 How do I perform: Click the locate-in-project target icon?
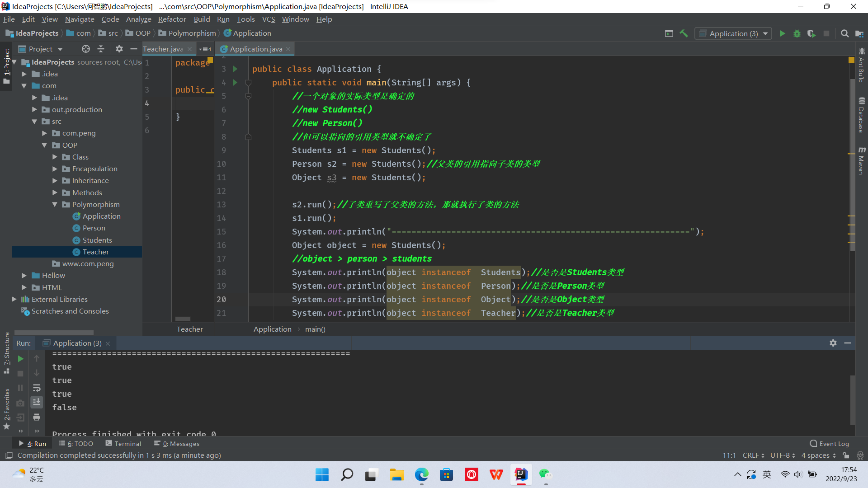[85, 49]
